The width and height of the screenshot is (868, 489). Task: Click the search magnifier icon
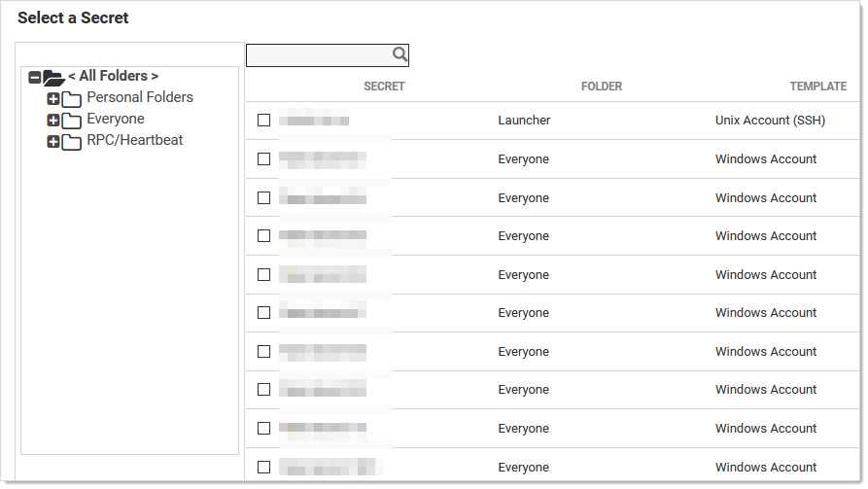coord(399,54)
